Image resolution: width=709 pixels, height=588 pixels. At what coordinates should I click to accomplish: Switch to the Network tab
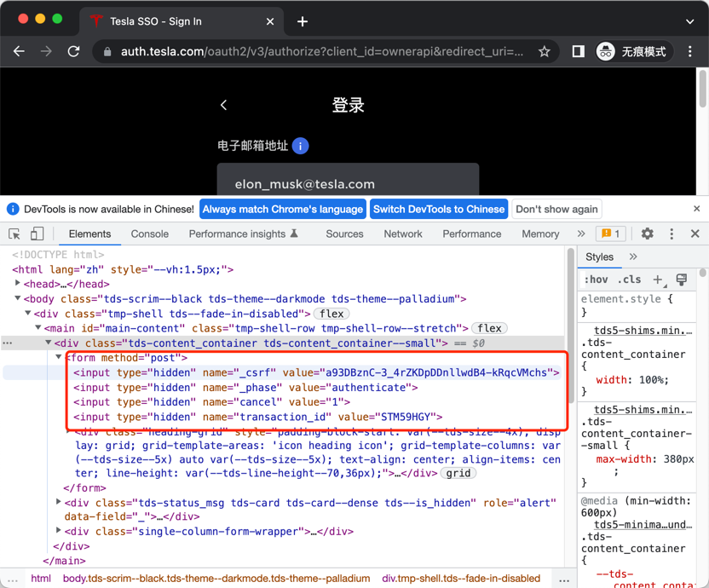[403, 233]
